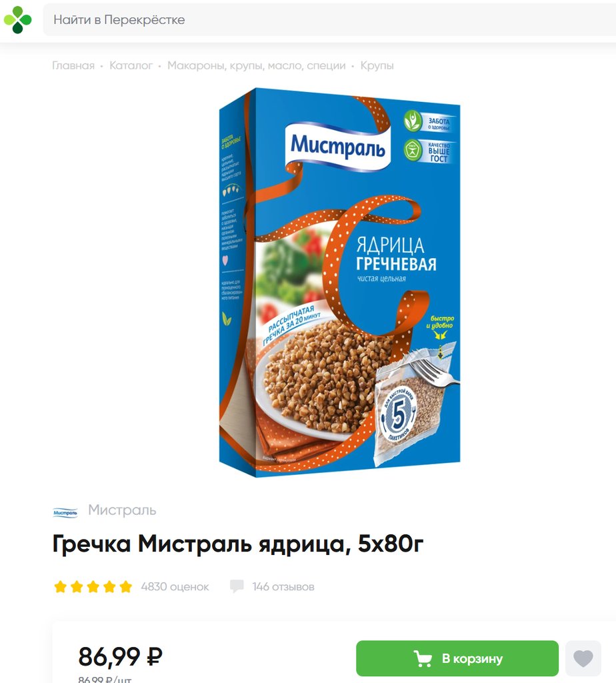Click the small Мистраль brand logo
The height and width of the screenshot is (683, 616).
pyautogui.click(x=65, y=513)
